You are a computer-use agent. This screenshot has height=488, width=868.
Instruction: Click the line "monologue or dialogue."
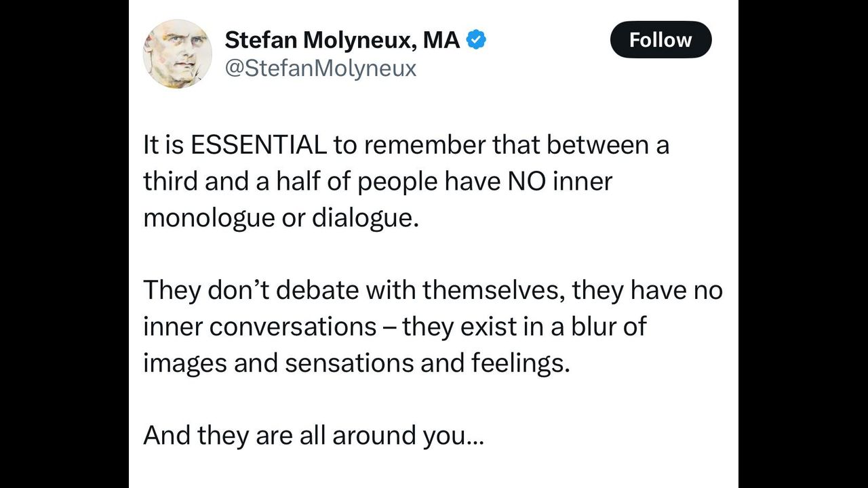[x=278, y=218]
